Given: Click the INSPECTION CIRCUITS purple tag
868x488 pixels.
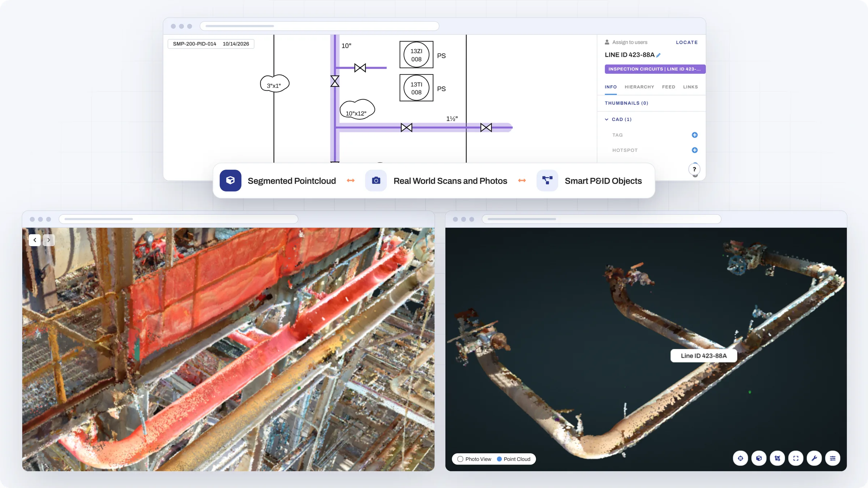Looking at the screenshot, I should click(x=655, y=69).
